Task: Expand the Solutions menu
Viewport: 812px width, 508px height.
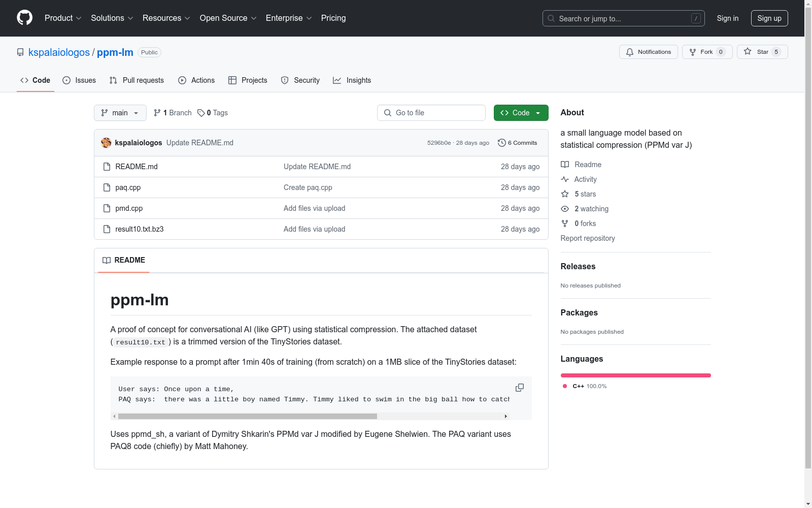Action: (x=112, y=18)
